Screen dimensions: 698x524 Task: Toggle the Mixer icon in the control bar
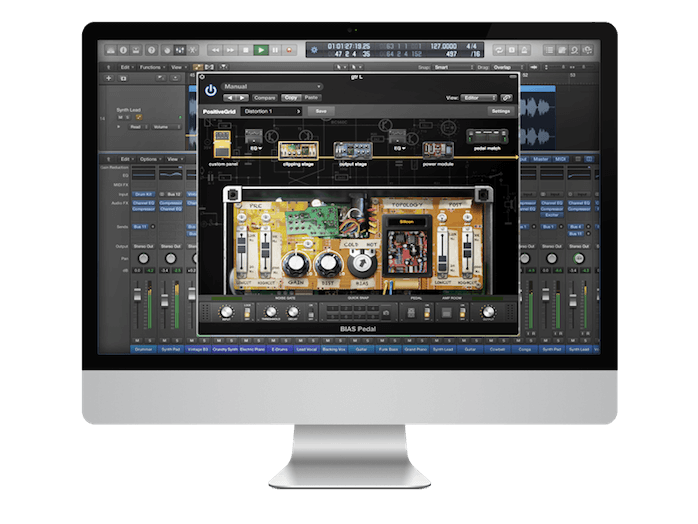180,50
